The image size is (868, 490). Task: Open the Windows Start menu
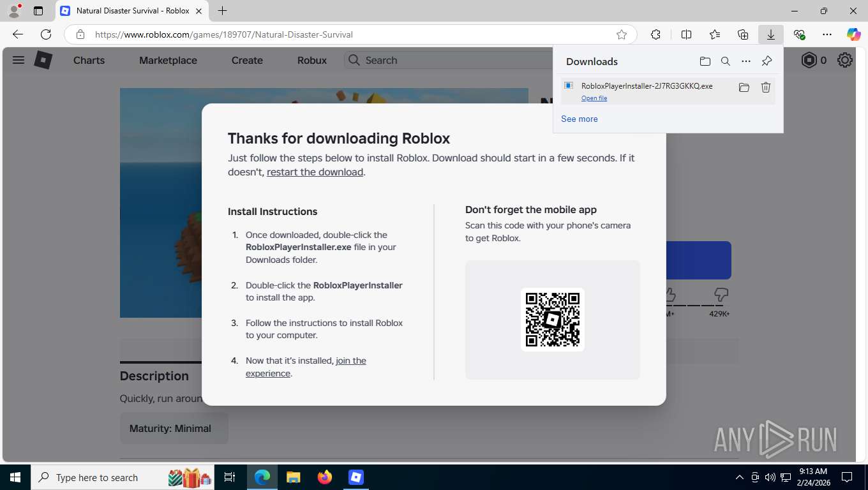click(x=15, y=477)
